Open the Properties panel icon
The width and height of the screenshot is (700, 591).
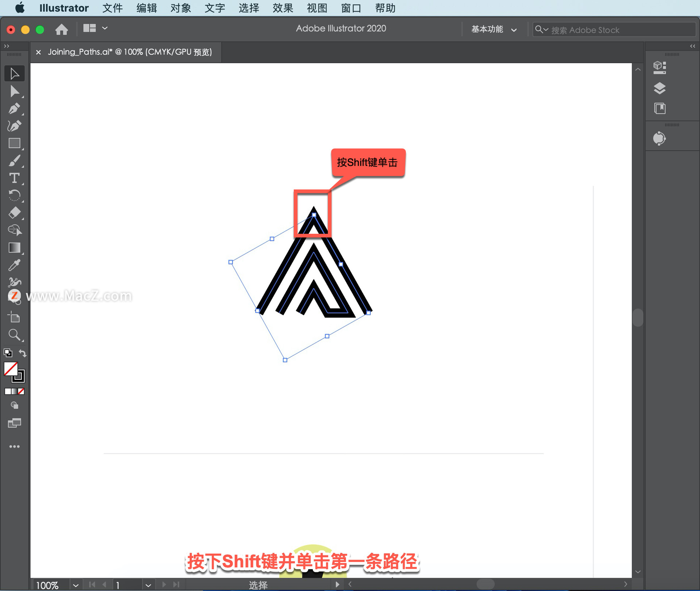click(x=660, y=67)
